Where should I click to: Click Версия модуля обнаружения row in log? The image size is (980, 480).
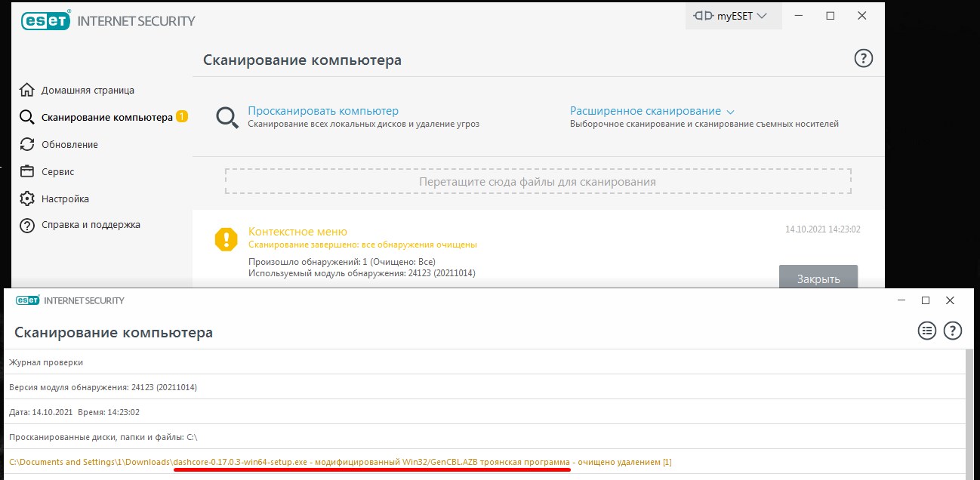click(484, 387)
